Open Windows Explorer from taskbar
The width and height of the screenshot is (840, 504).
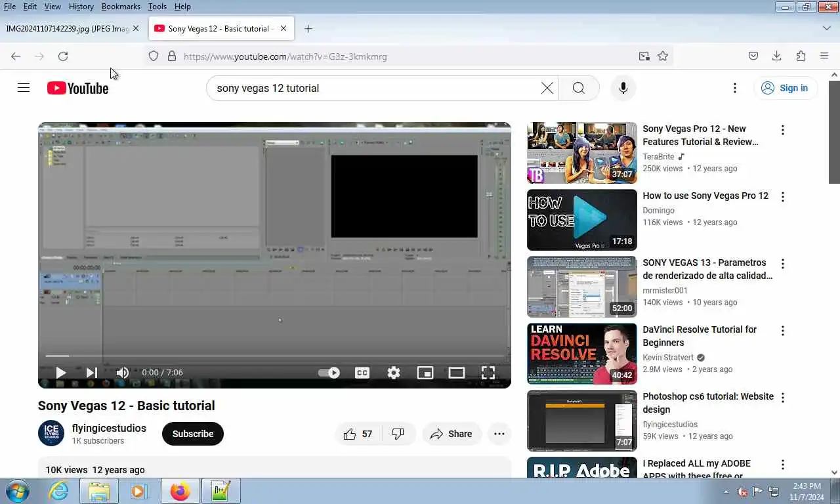click(x=99, y=491)
